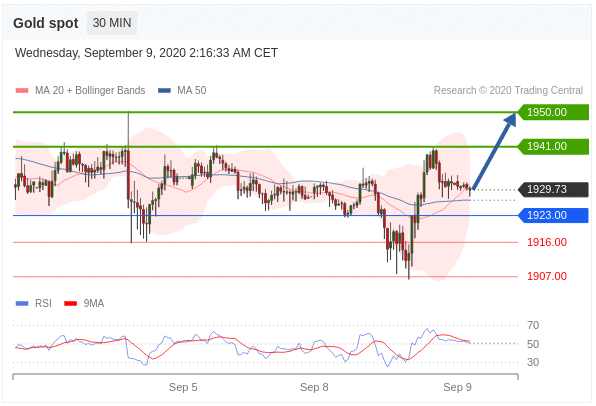Click the 1941.00 green resistance tag
This screenshot has height=406, width=596.
pyautogui.click(x=553, y=146)
